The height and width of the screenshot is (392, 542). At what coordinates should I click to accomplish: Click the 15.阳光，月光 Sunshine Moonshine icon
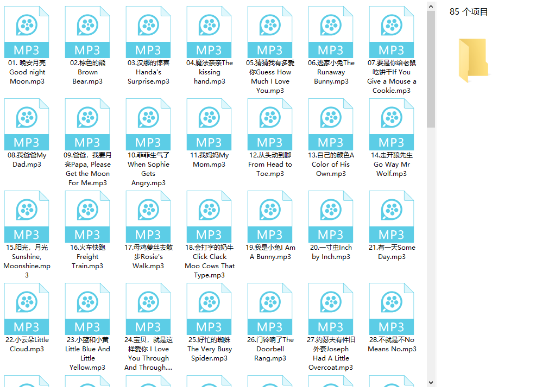coord(27,217)
